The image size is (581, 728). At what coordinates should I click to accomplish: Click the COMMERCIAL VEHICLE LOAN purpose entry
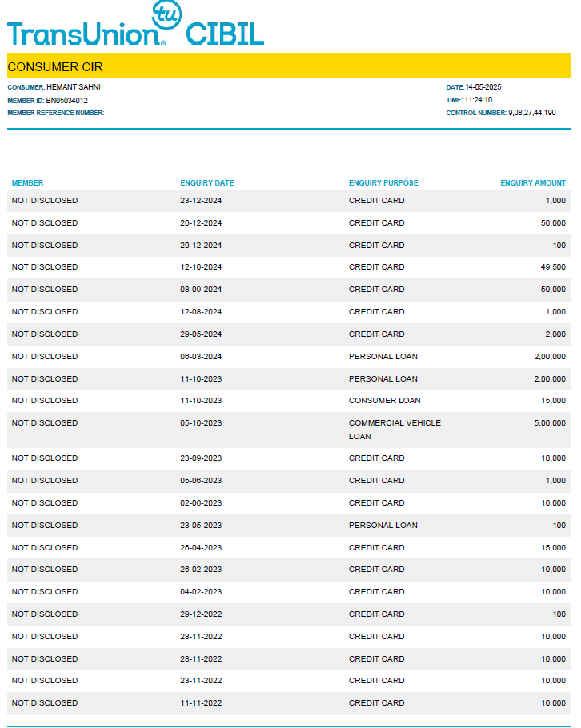[395, 430]
